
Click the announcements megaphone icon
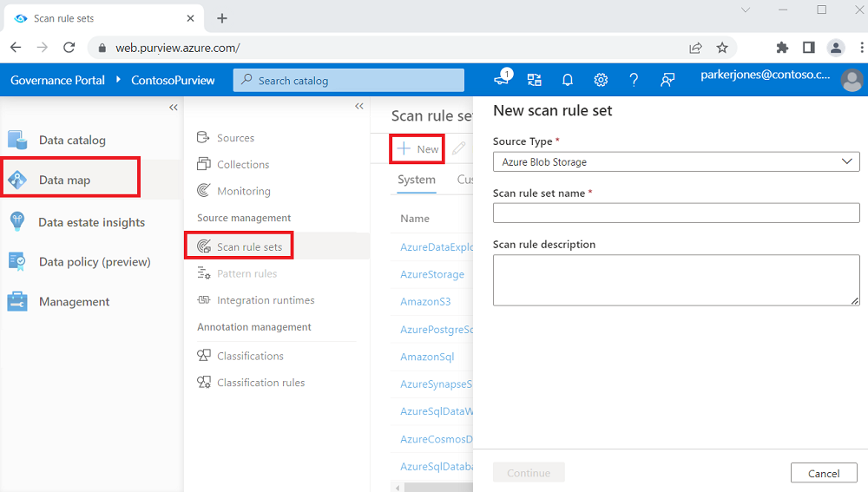click(502, 78)
